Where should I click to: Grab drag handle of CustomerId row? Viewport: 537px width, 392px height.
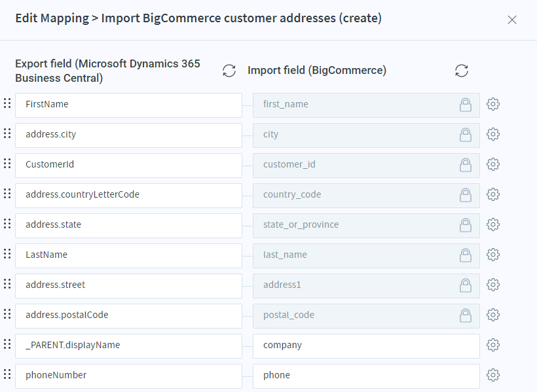pyautogui.click(x=7, y=164)
